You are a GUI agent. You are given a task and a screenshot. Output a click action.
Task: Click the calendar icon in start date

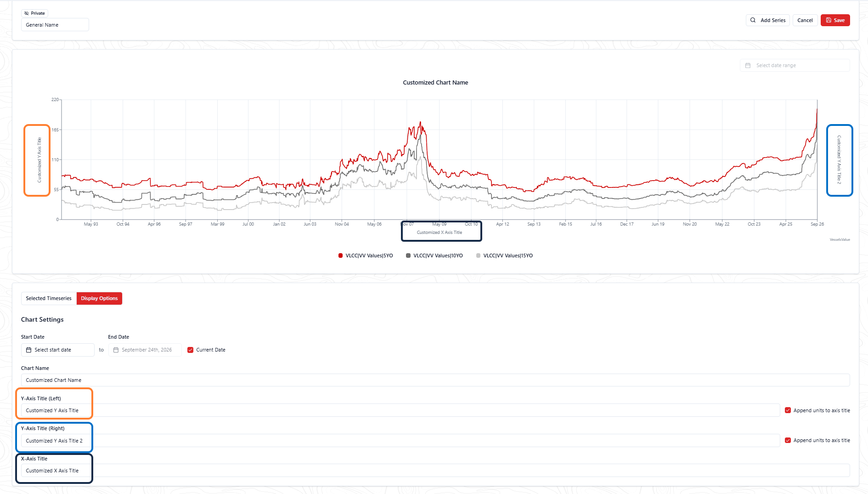tap(28, 350)
